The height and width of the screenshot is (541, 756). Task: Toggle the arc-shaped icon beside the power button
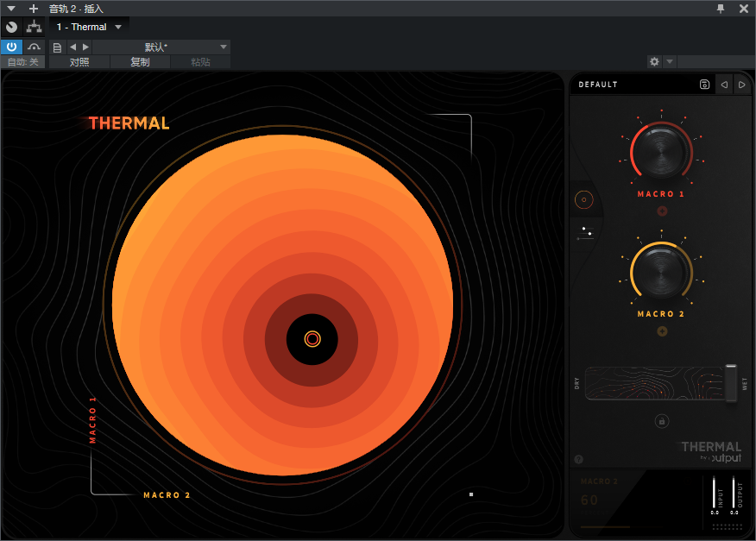(x=34, y=47)
